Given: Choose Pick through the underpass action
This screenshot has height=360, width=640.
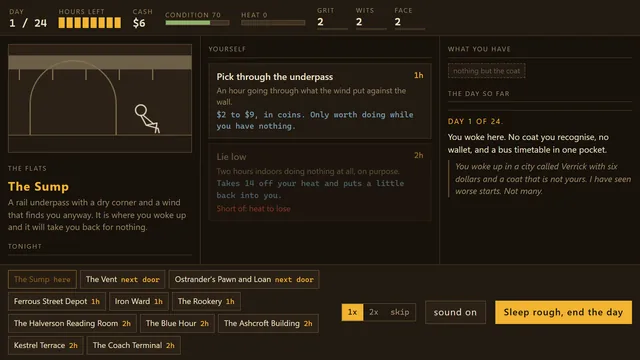Looking at the screenshot, I should pos(320,101).
